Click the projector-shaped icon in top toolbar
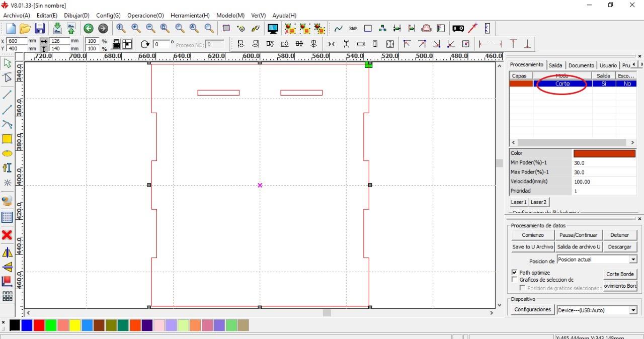The width and height of the screenshot is (644, 339). point(458,29)
